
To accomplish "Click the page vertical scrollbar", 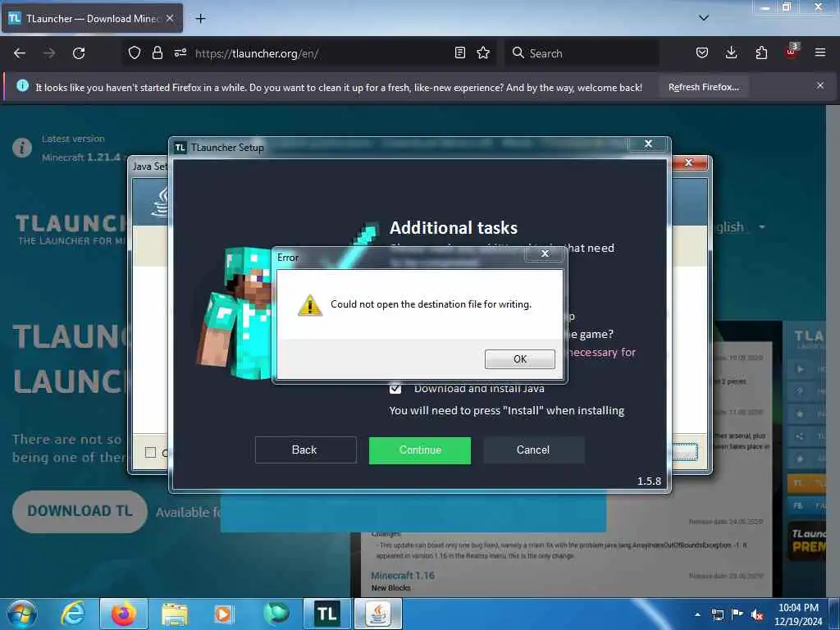I will click(833, 351).
